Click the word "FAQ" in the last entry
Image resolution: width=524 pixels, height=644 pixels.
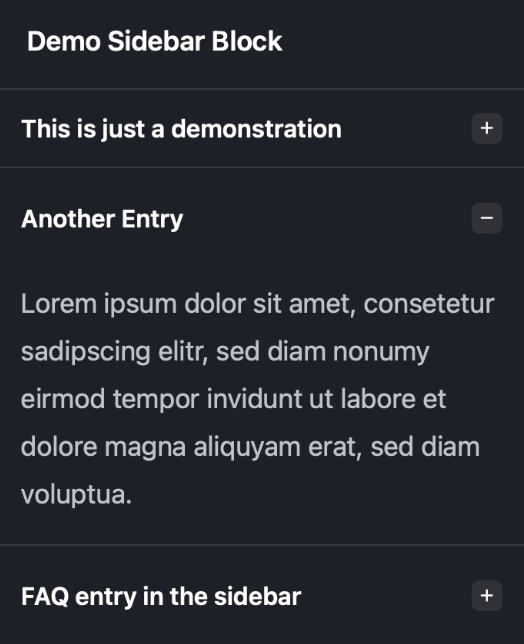[x=45, y=596]
